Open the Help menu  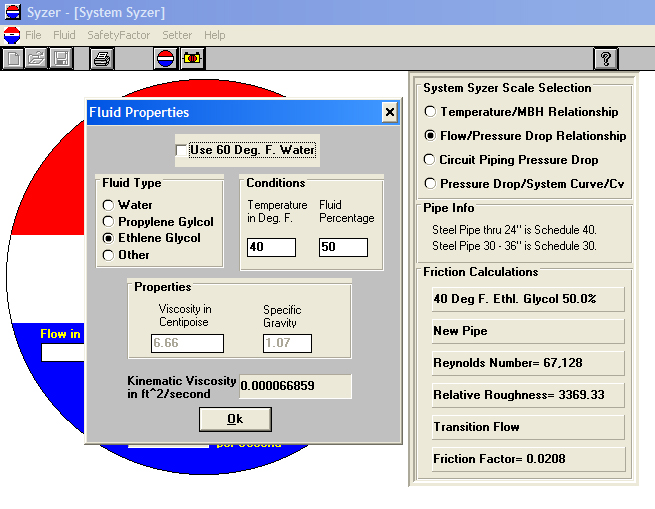tap(215, 35)
